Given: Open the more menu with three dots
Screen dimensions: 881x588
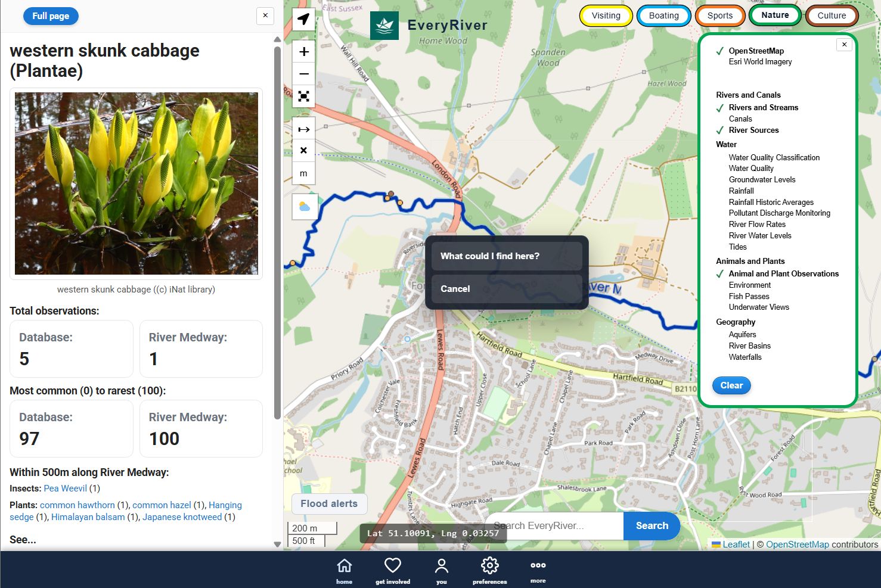Looking at the screenshot, I should [538, 570].
